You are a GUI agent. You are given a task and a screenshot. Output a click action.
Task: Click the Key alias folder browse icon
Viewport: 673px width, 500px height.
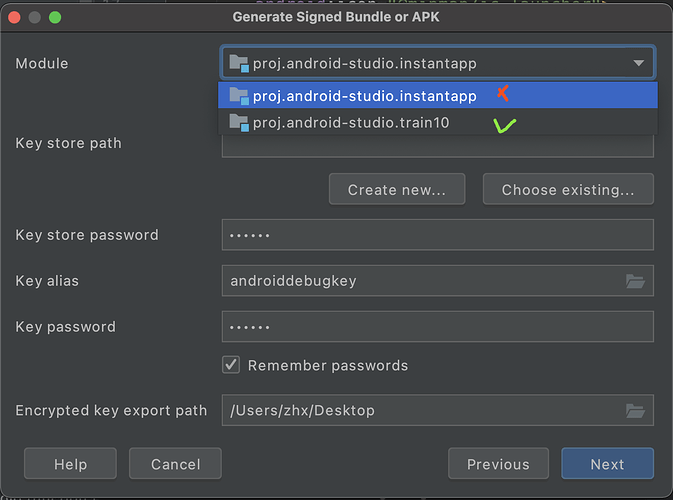635,281
